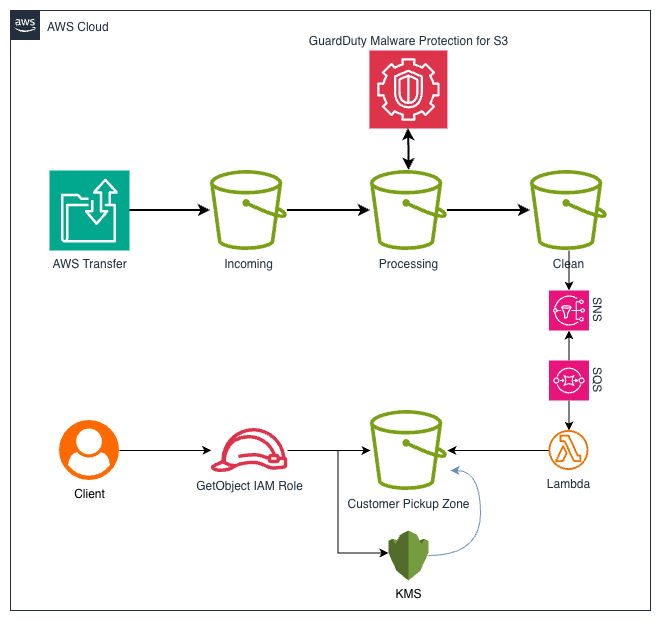This screenshot has height=622, width=662.
Task: Click the rotated 'SQS' label
Action: tap(597, 380)
